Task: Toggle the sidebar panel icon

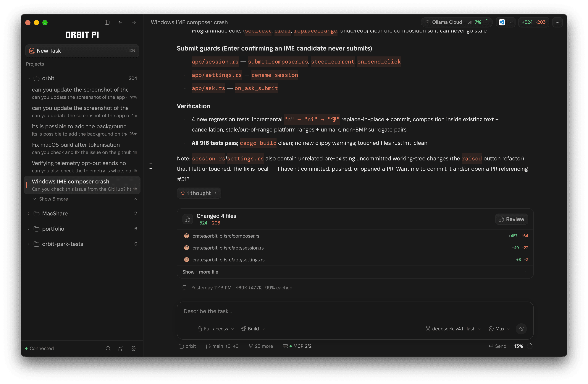Action: pos(107,22)
